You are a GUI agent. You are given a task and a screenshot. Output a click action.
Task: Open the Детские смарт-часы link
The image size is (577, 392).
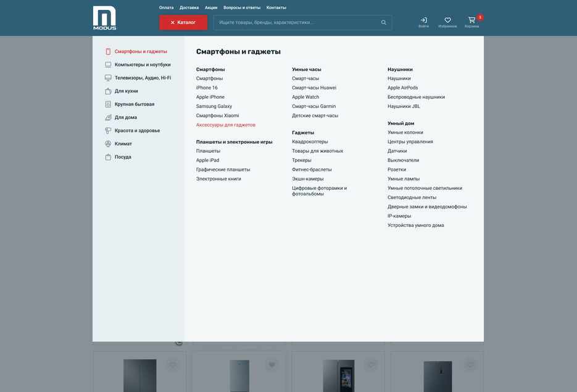click(x=315, y=115)
